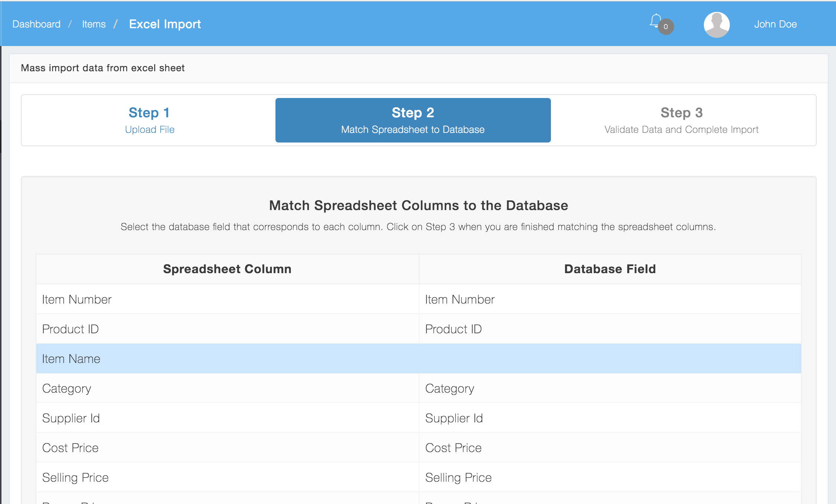Click 'Selling Price' spreadsheet column cell

228,477
